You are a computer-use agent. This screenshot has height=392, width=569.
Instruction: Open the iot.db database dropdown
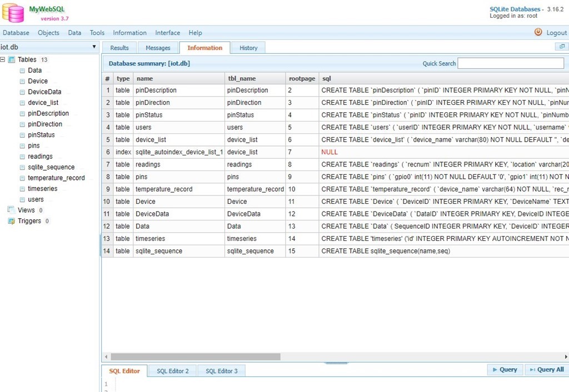[x=94, y=47]
